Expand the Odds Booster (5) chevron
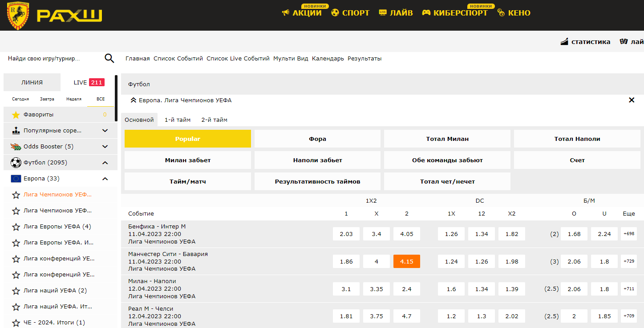Viewport: 644px width, 328px height. click(x=105, y=147)
